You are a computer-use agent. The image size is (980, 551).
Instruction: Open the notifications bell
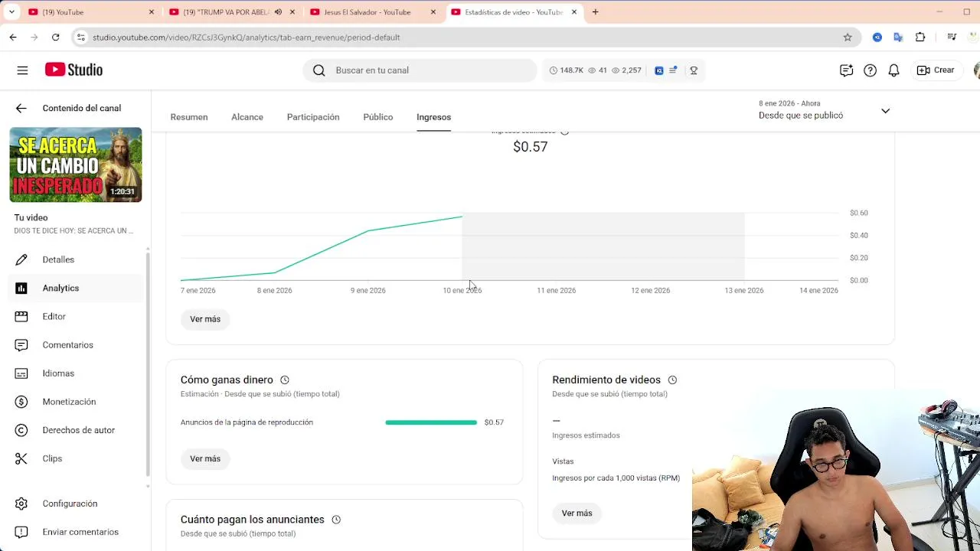pos(893,70)
